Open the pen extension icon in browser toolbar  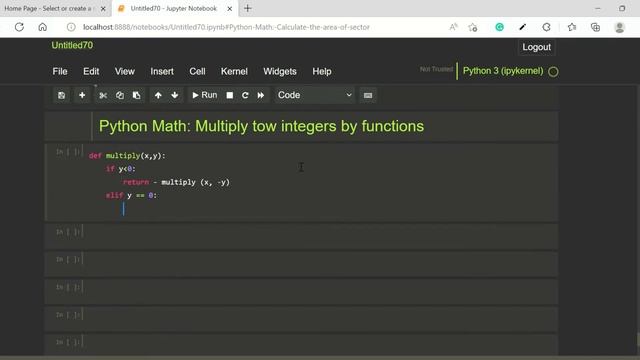click(x=522, y=27)
